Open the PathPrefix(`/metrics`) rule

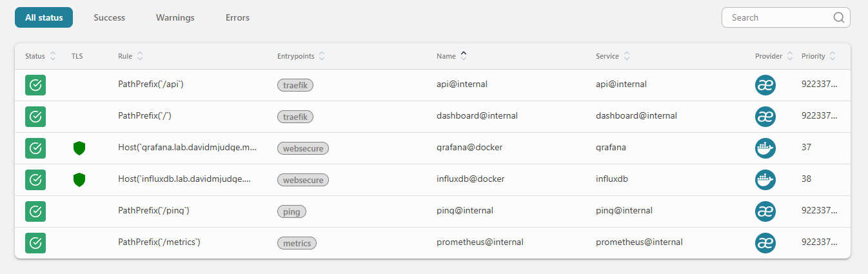(x=159, y=242)
